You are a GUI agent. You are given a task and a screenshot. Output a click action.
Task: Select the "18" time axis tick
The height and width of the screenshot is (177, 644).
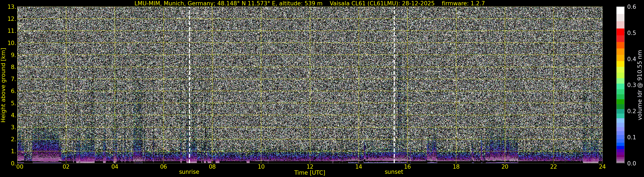click(x=456, y=167)
